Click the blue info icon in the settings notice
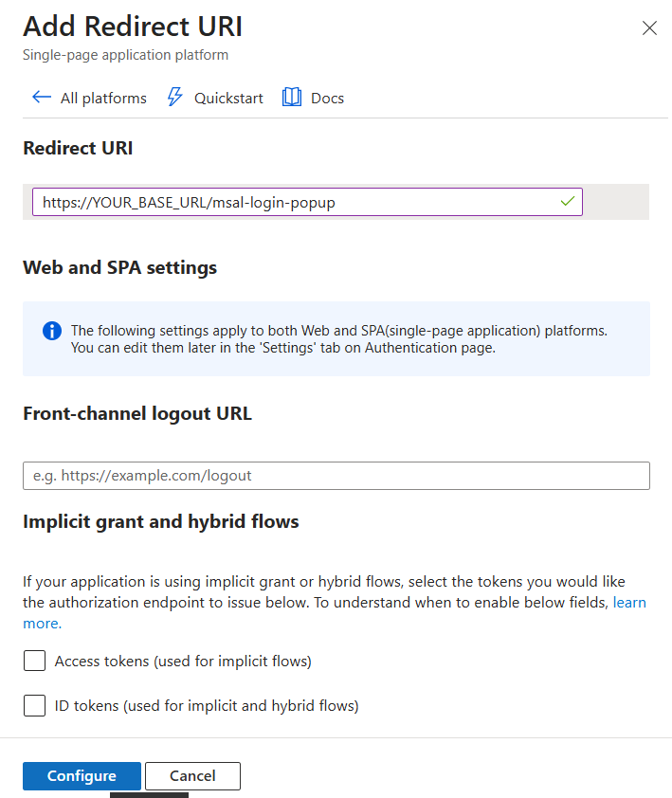Image resolution: width=672 pixels, height=798 pixels. click(51, 331)
